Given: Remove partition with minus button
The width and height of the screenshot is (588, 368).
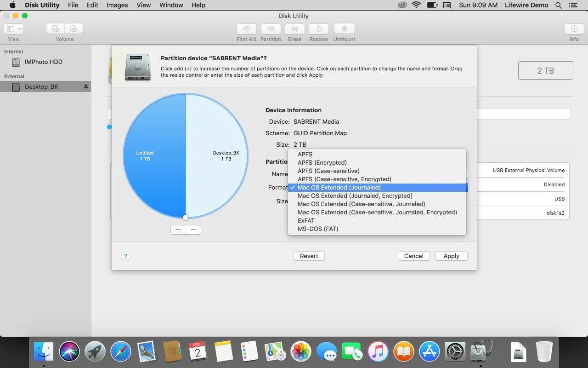Looking at the screenshot, I should pyautogui.click(x=193, y=230).
